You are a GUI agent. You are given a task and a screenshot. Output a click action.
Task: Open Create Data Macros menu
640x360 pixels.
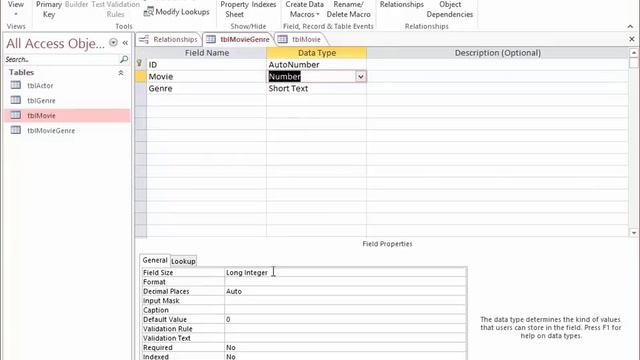[304, 9]
